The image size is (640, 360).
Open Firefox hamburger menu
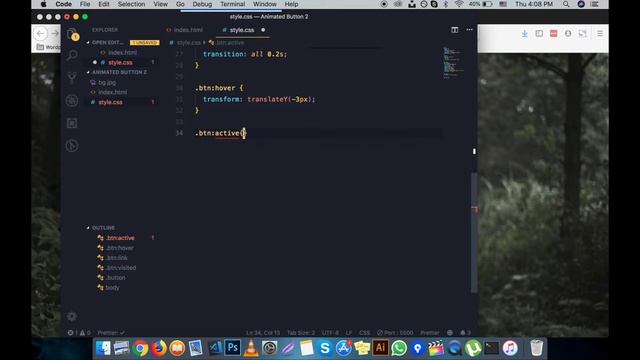click(x=600, y=33)
